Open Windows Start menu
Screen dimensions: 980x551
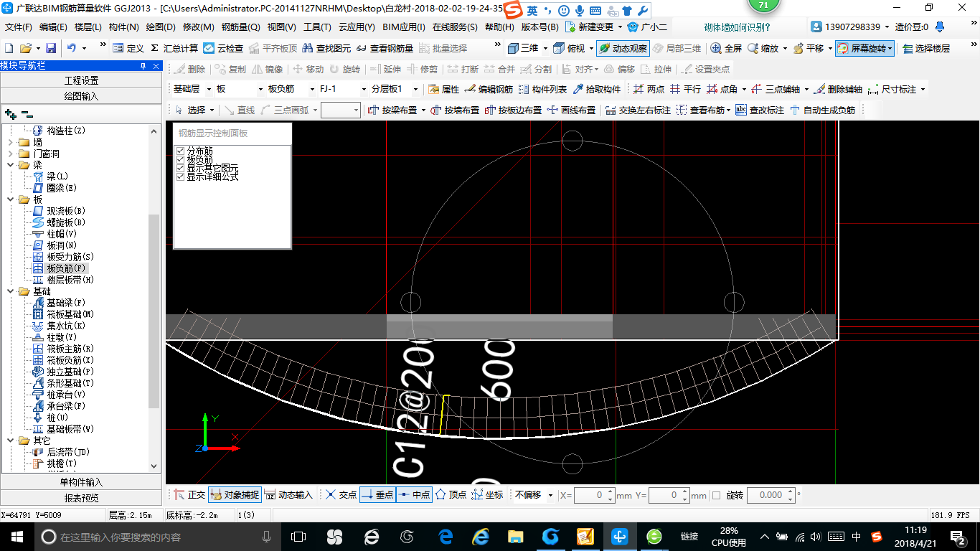coord(17,537)
